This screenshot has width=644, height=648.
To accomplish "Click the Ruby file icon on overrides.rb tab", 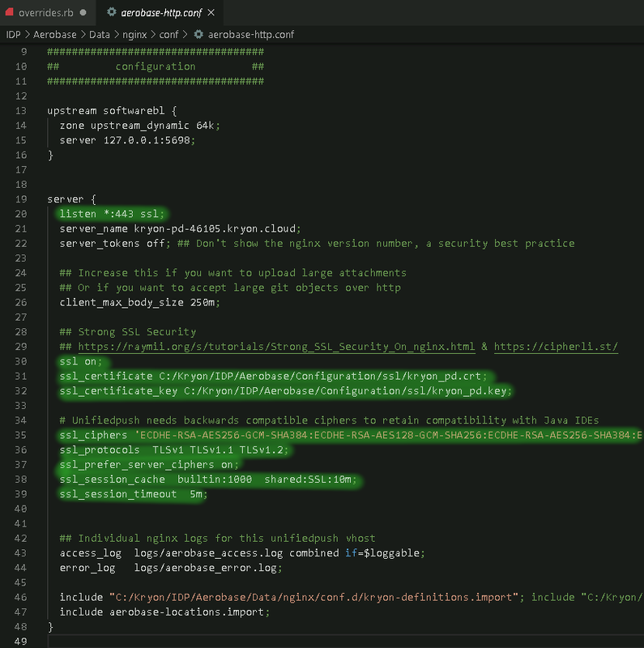I will click(9, 12).
